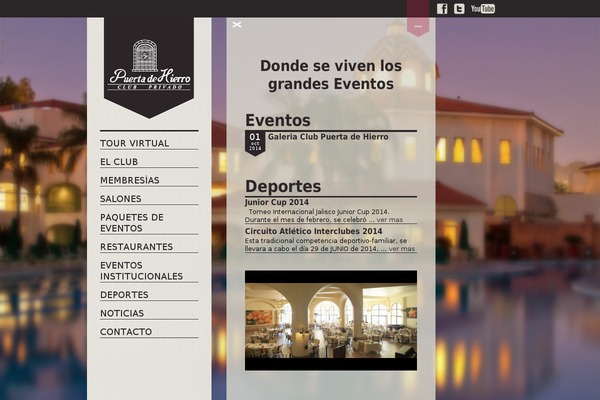Open the Facebook page icon
Viewport: 600px width, 400px height.
442,8
